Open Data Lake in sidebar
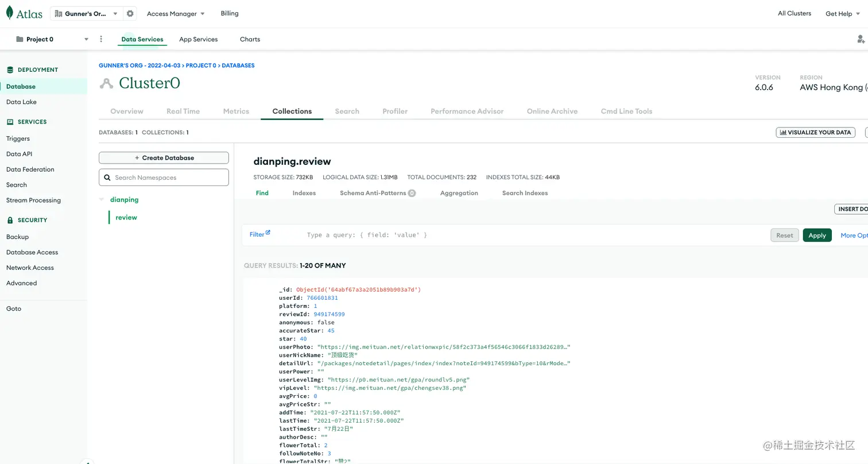Viewport: 868px width, 464px height. coord(21,102)
